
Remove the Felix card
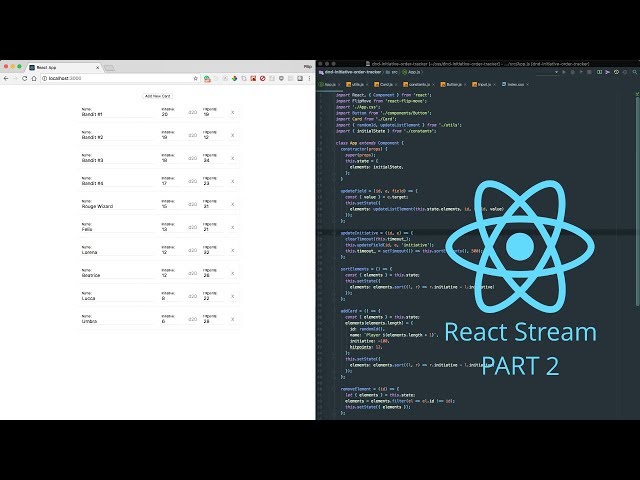click(x=233, y=227)
